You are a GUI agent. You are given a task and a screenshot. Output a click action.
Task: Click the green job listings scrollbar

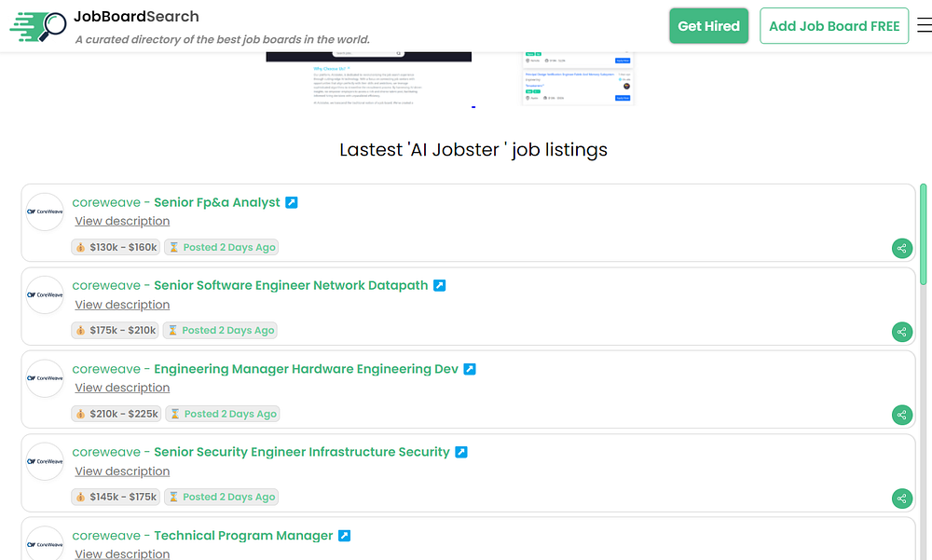tap(923, 234)
